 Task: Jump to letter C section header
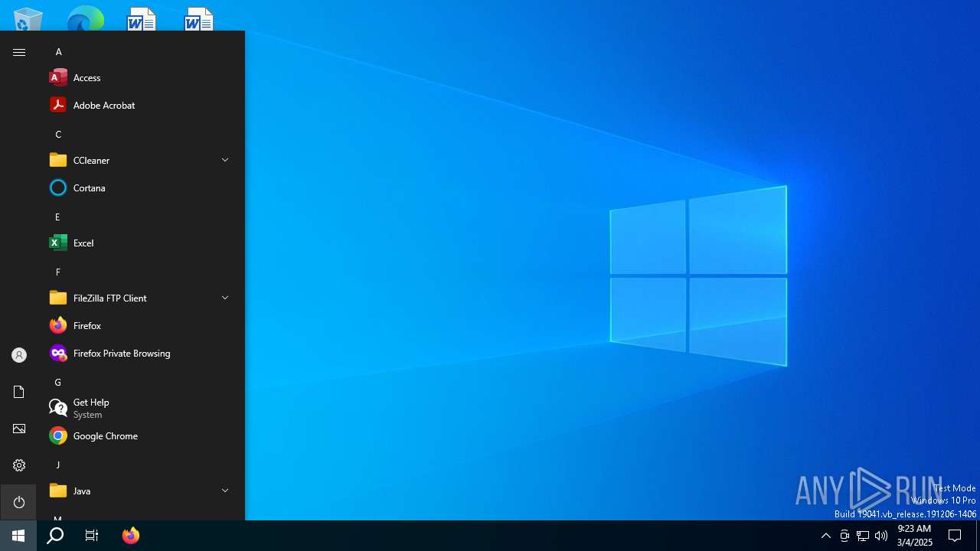coord(58,135)
